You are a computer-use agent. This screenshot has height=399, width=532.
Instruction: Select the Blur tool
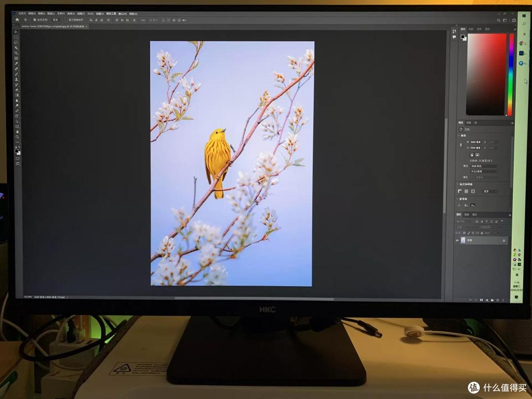(x=17, y=100)
